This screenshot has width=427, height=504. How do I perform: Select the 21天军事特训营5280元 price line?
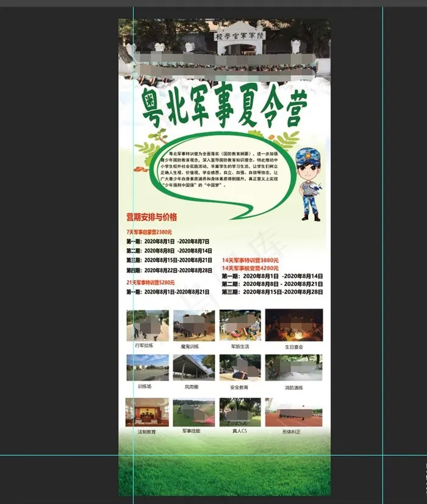[x=151, y=283]
